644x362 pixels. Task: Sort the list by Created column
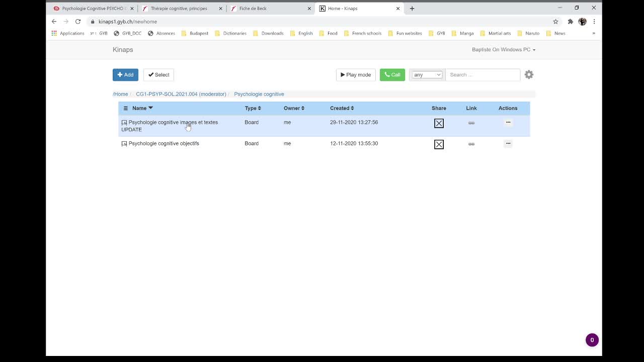[342, 108]
